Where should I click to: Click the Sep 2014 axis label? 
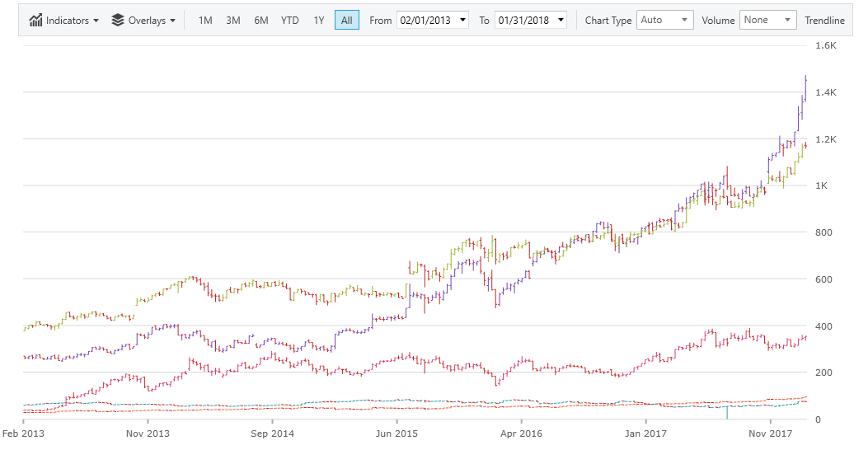pos(272,434)
